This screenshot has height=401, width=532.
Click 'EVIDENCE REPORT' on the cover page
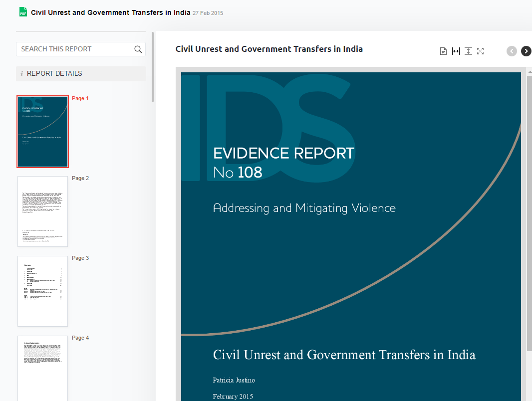pos(283,153)
